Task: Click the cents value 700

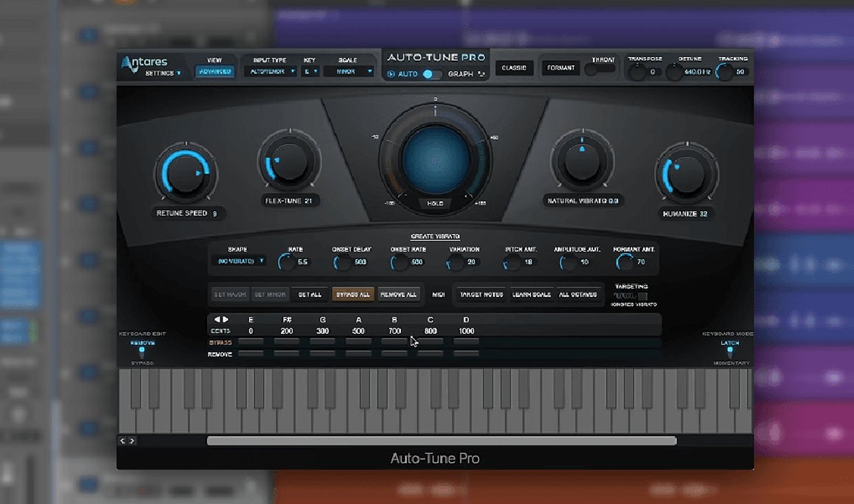Action: (x=394, y=331)
